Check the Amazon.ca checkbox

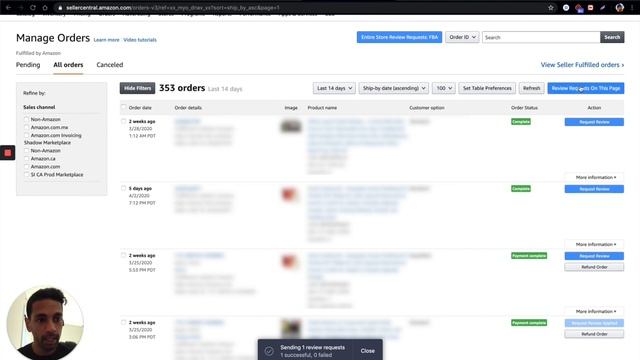[x=27, y=158]
